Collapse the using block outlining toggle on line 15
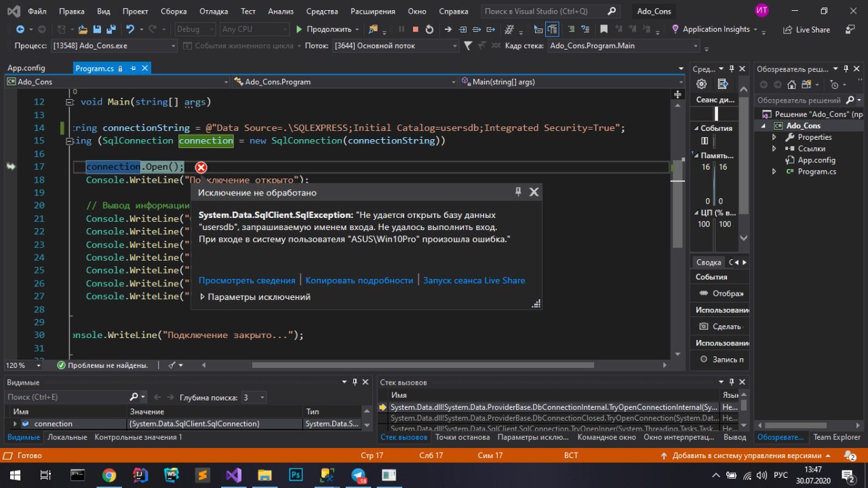 (68, 140)
